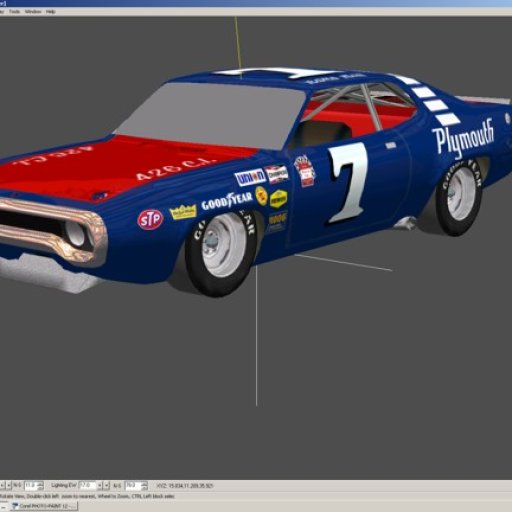Click left arrow button after Lighting E-W field
Screen dimensions: 512x512
click(100, 485)
